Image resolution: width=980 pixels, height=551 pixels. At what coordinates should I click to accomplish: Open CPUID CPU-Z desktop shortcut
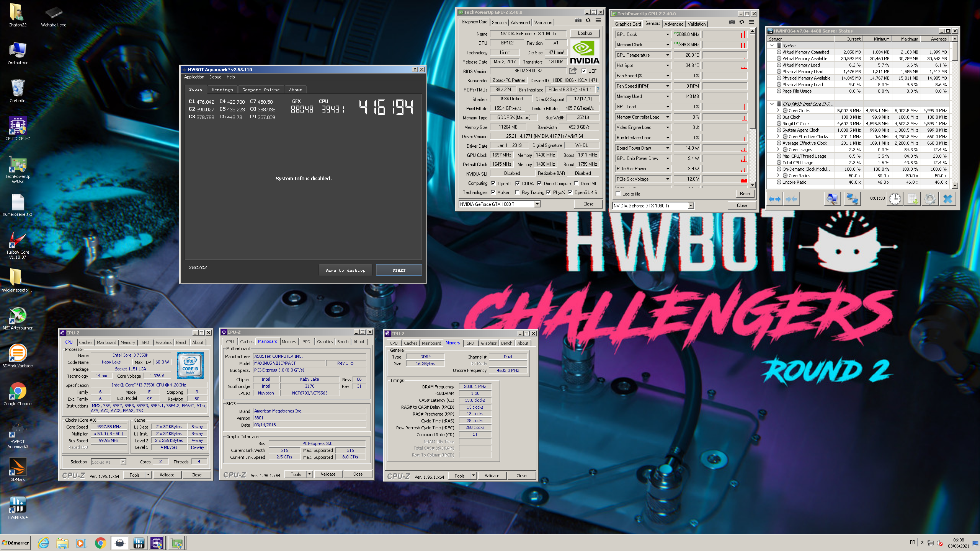(18, 129)
